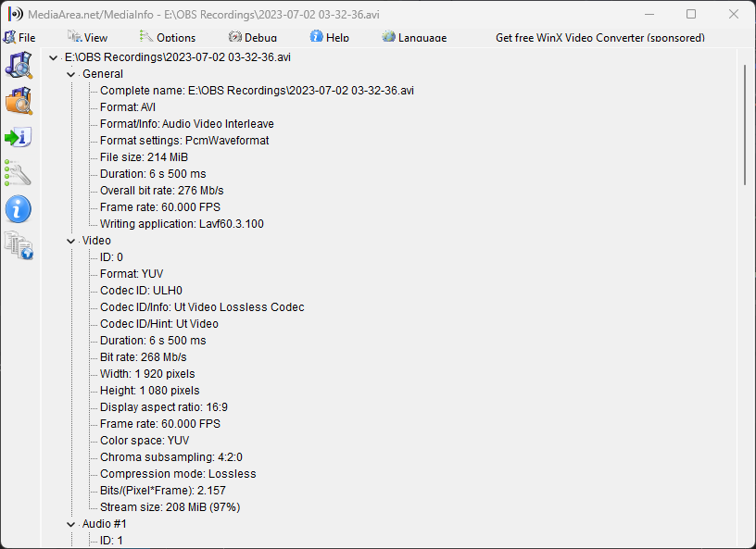
Task: Collapse the Video section
Action: coord(71,240)
